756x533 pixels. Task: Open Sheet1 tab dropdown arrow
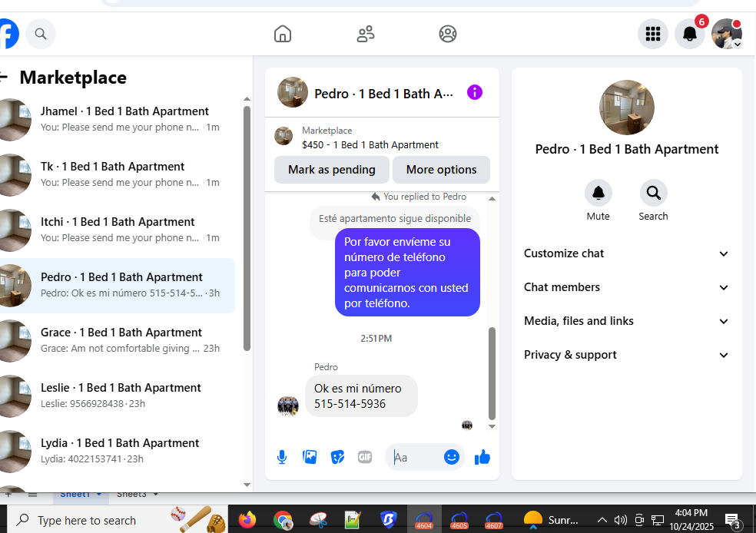pyautogui.click(x=99, y=494)
